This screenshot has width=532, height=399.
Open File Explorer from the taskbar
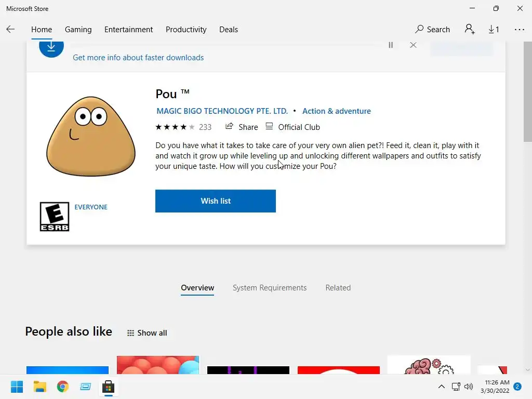tap(39, 387)
